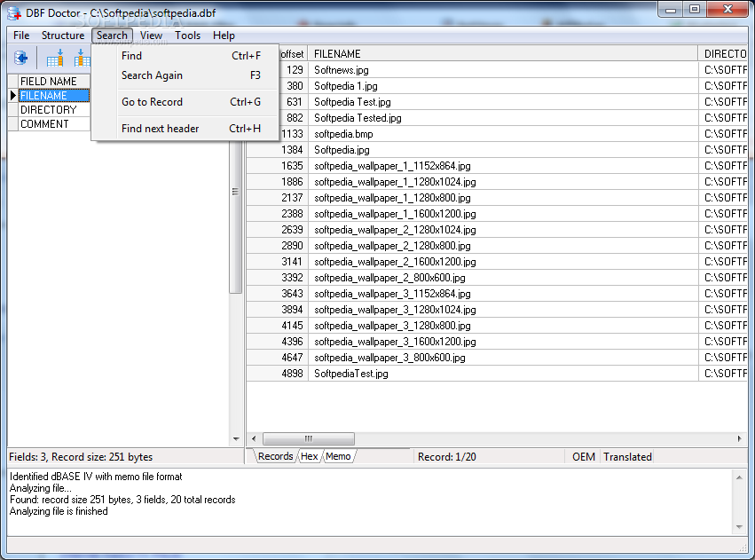Click the FILENAME column header in records grid

[x=503, y=54]
